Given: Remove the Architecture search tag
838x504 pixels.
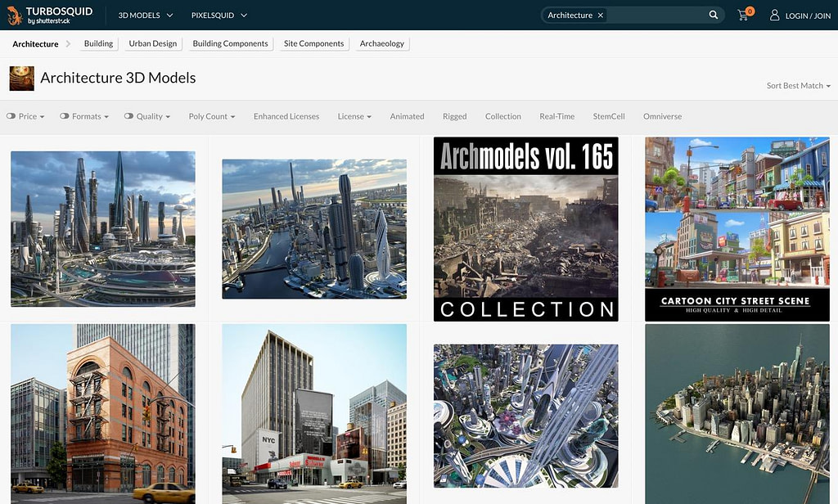Looking at the screenshot, I should pyautogui.click(x=601, y=16).
